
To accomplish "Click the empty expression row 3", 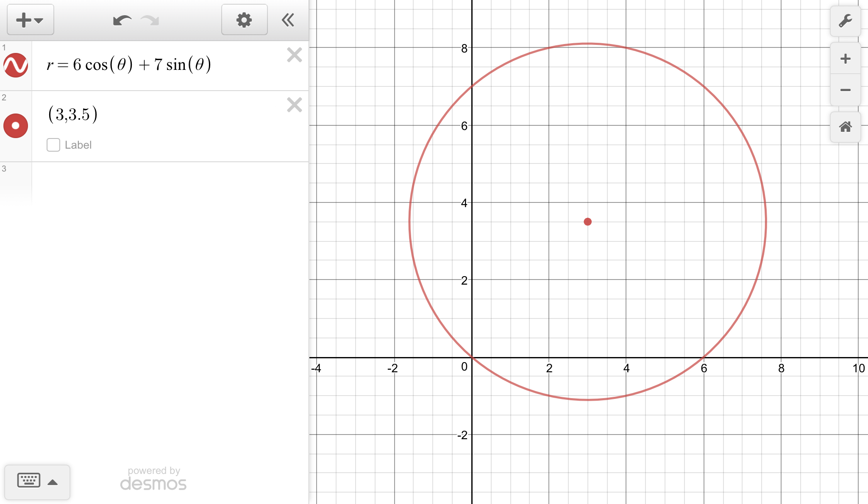I will pos(170,183).
